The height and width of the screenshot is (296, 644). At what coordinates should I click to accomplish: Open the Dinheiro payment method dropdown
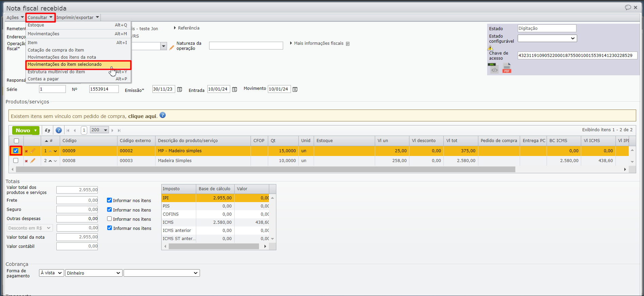(93, 273)
